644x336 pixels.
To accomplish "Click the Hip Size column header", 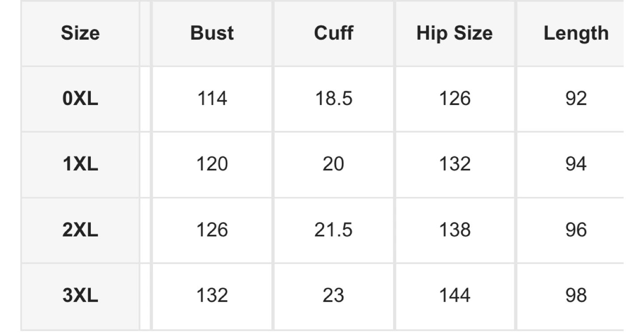I will coord(454,34).
